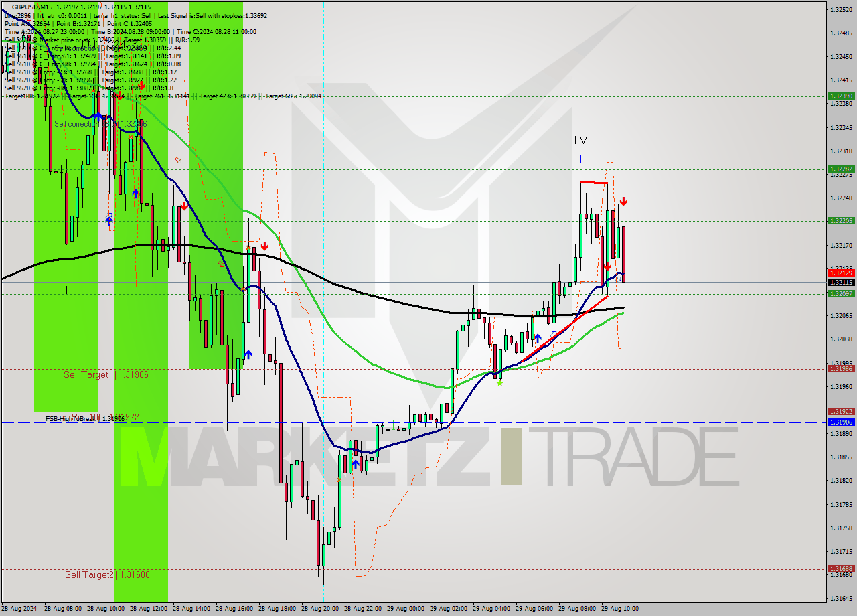Click the blue up arrow near 28 Aug 10:00
857x616 pixels.
(x=109, y=220)
